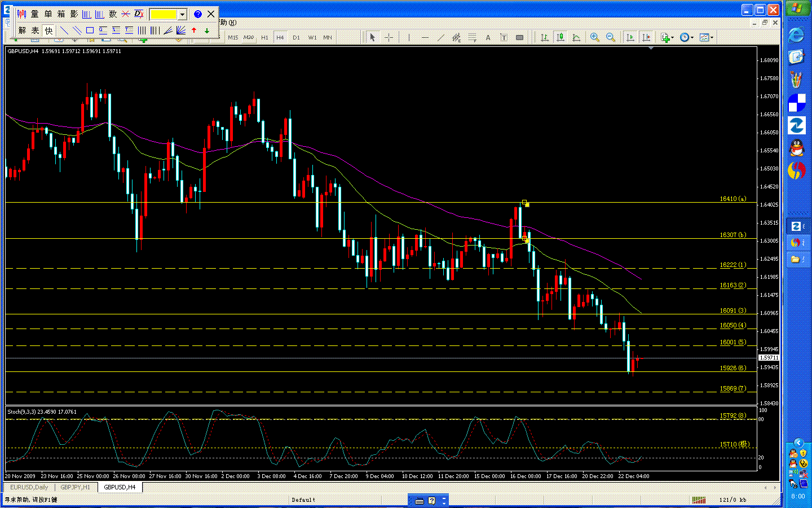Click the Default profile status text
The height and width of the screenshot is (508, 812).
coord(303,500)
